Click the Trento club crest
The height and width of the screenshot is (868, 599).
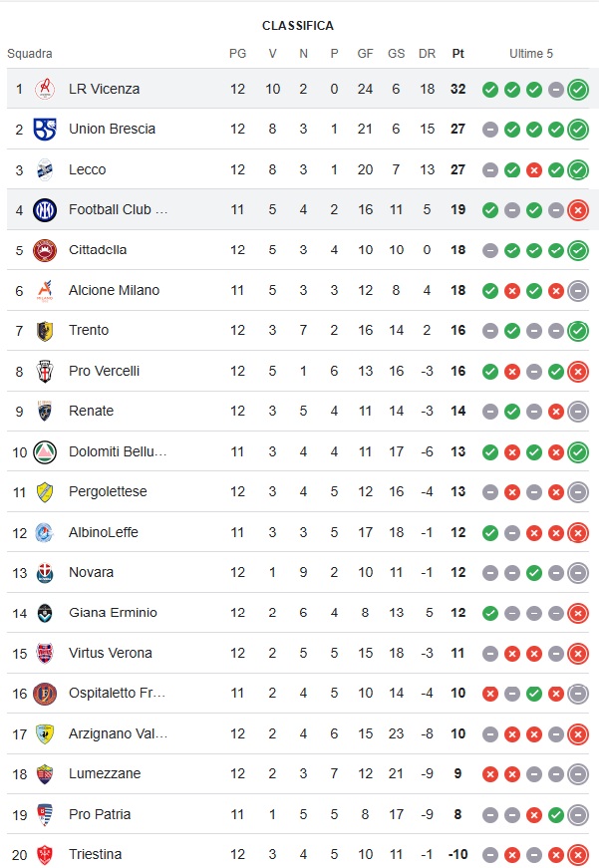tap(45, 331)
